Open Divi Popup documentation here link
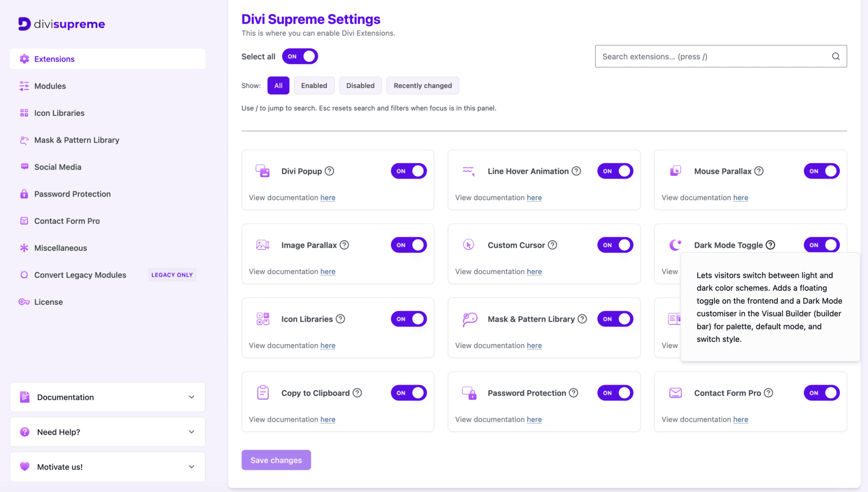 pos(328,197)
